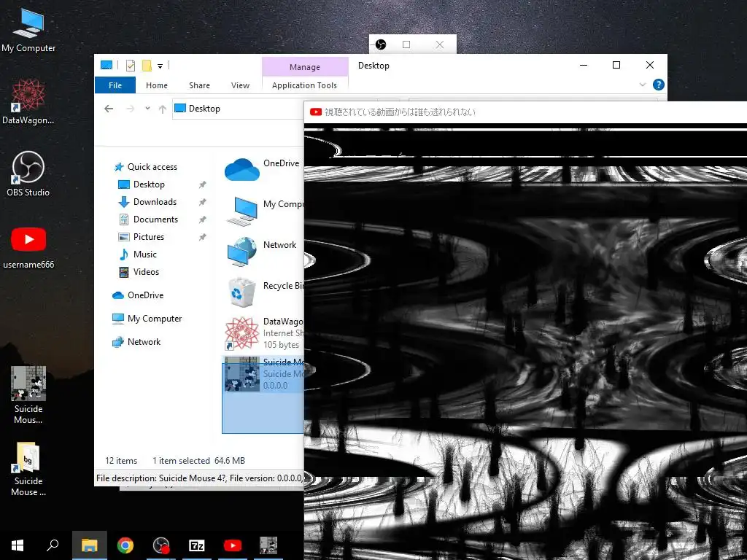The image size is (747, 560).
Task: Unpin Downloads via its pin icon
Action: pyautogui.click(x=203, y=202)
